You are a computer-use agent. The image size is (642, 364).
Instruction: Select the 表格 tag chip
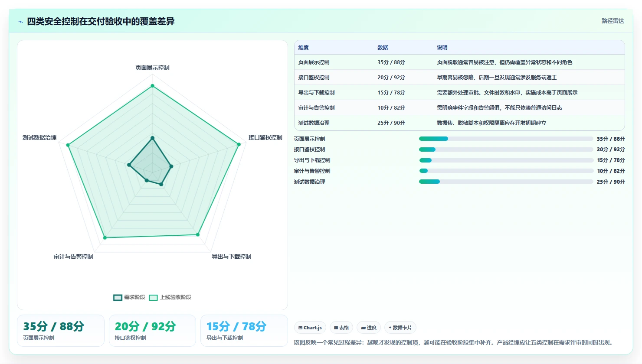[x=341, y=328]
